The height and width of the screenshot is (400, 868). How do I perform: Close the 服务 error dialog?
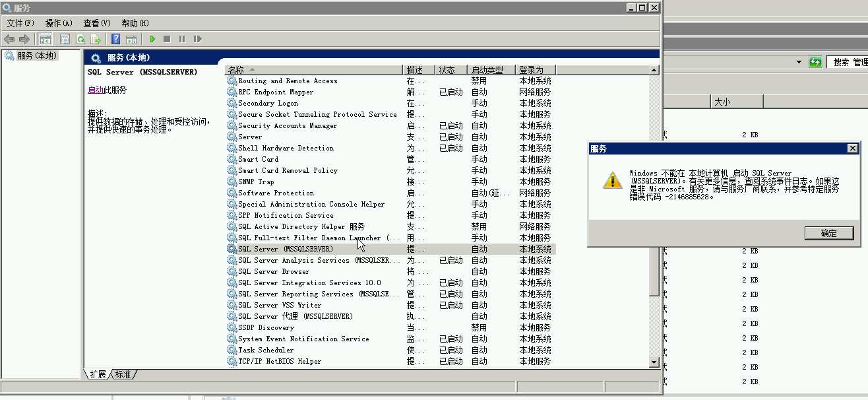pos(852,149)
